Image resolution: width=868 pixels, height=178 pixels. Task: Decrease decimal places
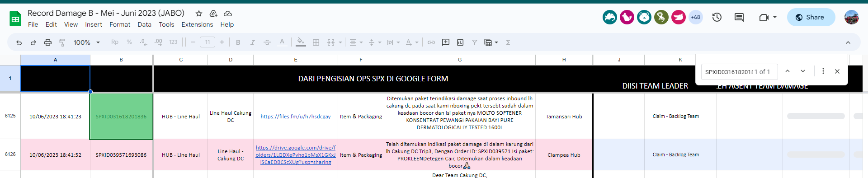tap(143, 42)
